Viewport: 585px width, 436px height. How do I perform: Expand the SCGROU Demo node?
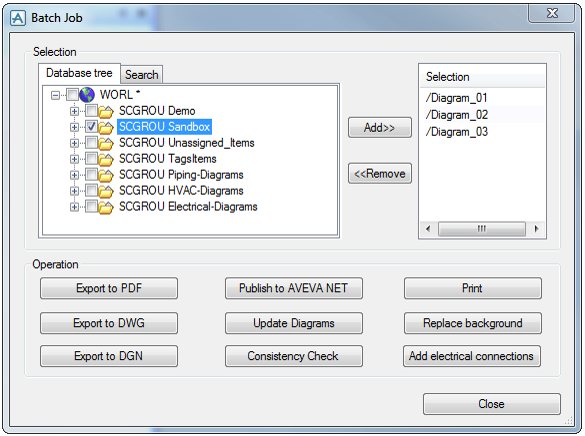coord(74,111)
